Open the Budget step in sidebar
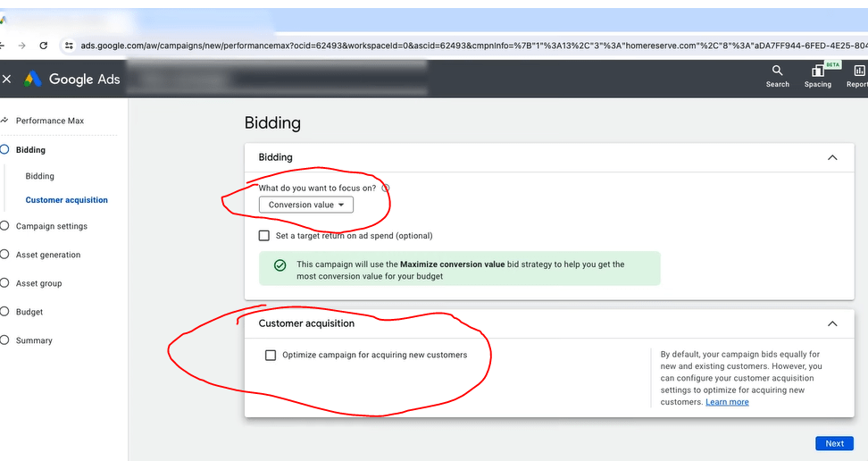This screenshot has width=868, height=461. tap(29, 312)
